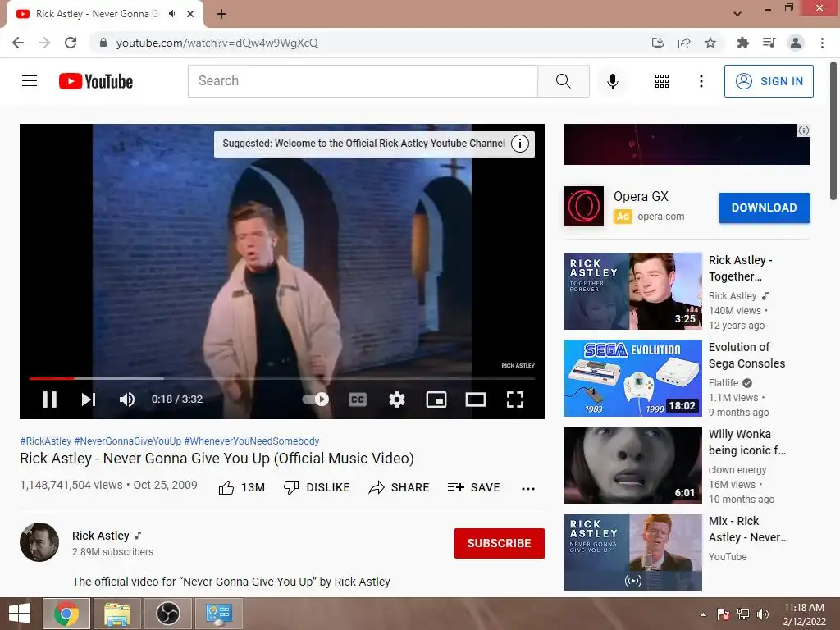Toggle the autoplay switch

pos(316,399)
